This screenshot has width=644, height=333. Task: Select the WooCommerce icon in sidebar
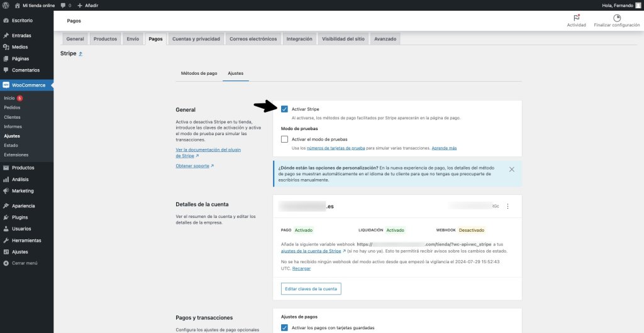pos(6,85)
